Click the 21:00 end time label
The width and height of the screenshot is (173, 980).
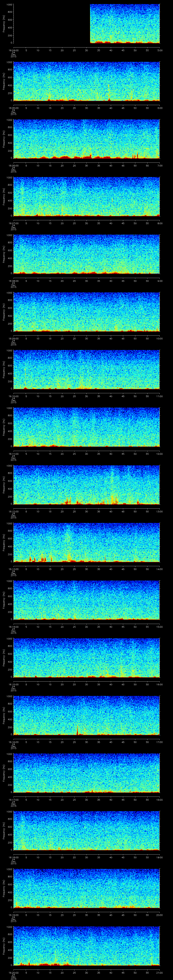point(160,972)
